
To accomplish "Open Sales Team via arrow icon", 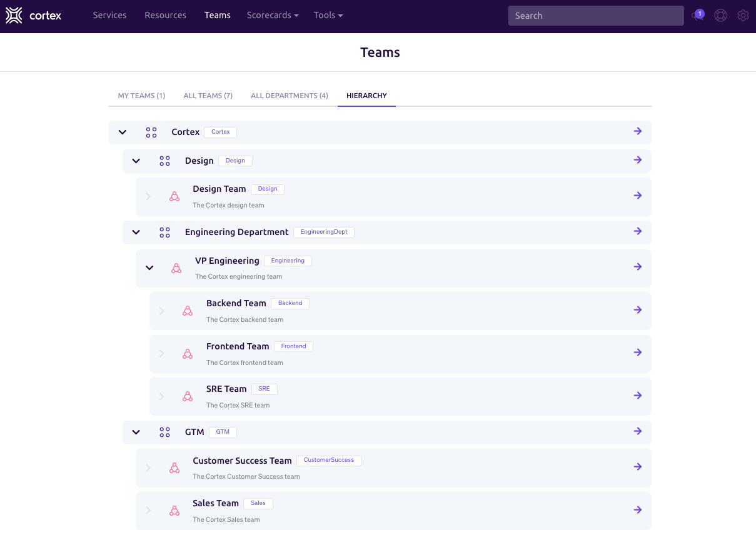I will tap(638, 510).
